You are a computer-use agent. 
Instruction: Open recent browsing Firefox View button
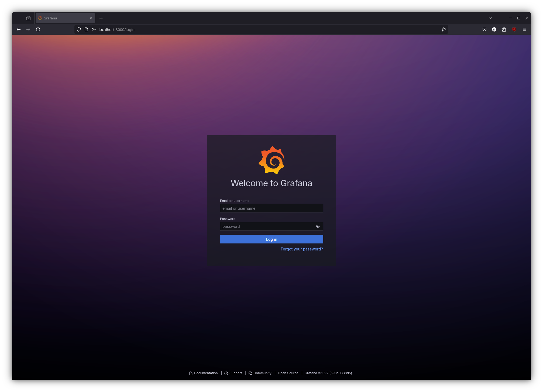(28, 18)
